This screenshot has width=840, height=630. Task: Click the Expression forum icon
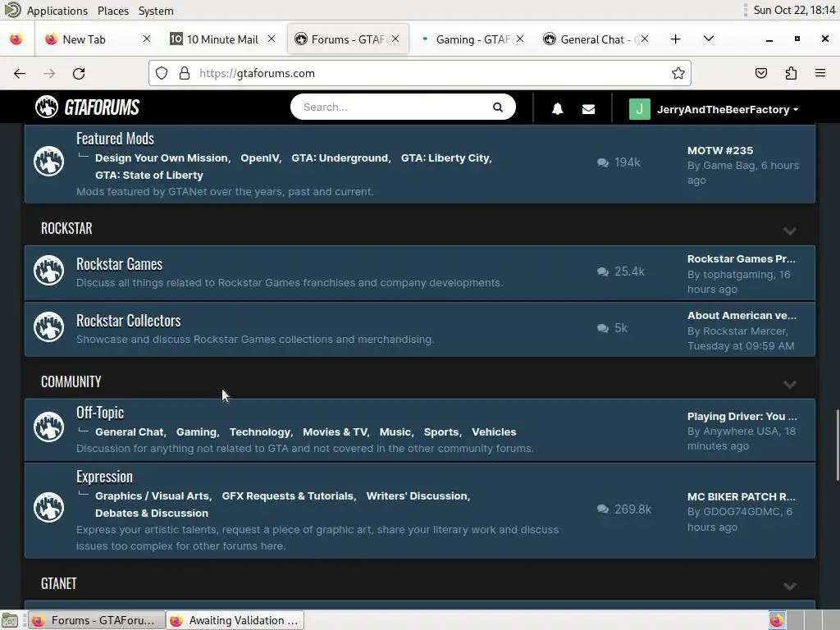48,507
